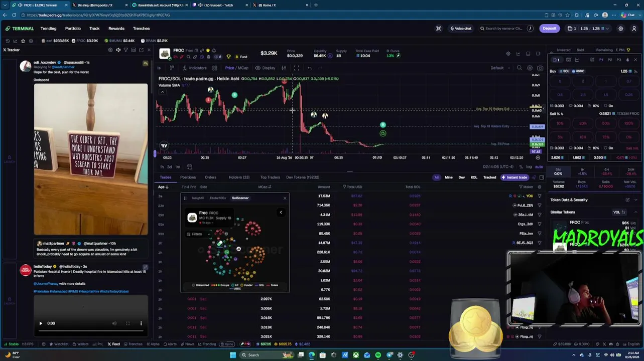Expand the Display options dropdown
644x361 pixels.
click(266, 68)
